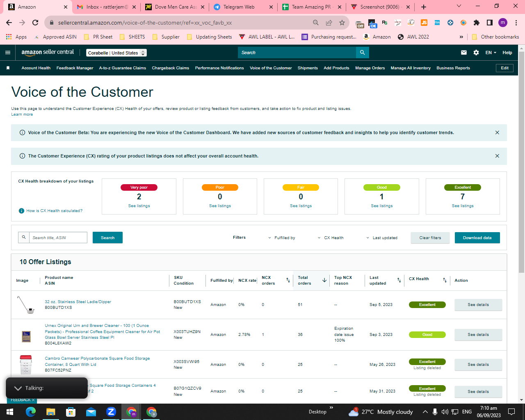The image size is (525, 420).
Task: Open the Seller Central messages envelope icon
Action: (x=464, y=52)
